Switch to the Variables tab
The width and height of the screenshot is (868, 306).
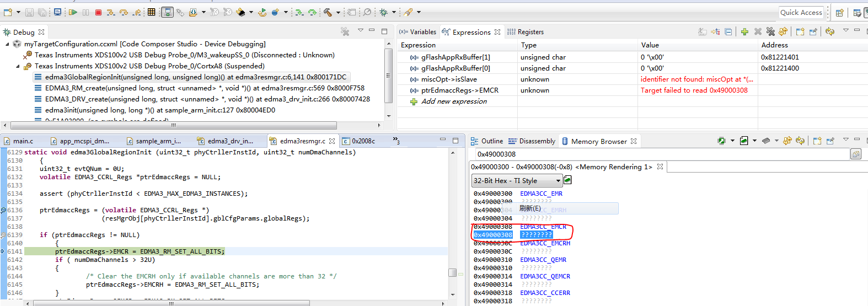coord(417,32)
